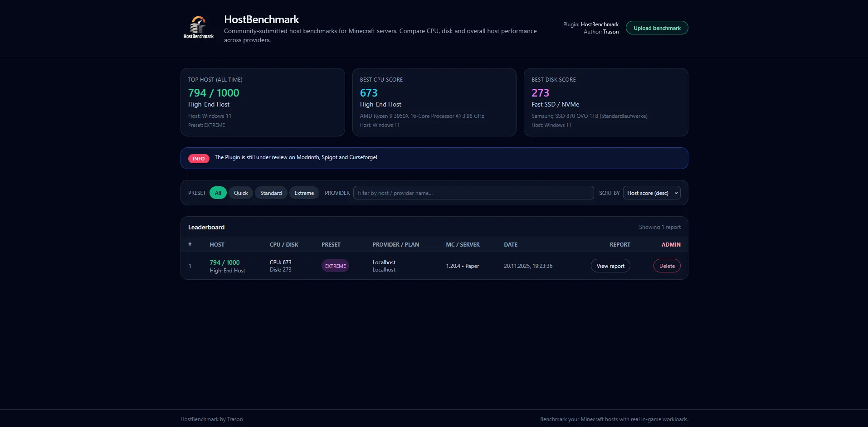Open the Sort by dropdown
This screenshot has height=427, width=868.
pos(652,193)
